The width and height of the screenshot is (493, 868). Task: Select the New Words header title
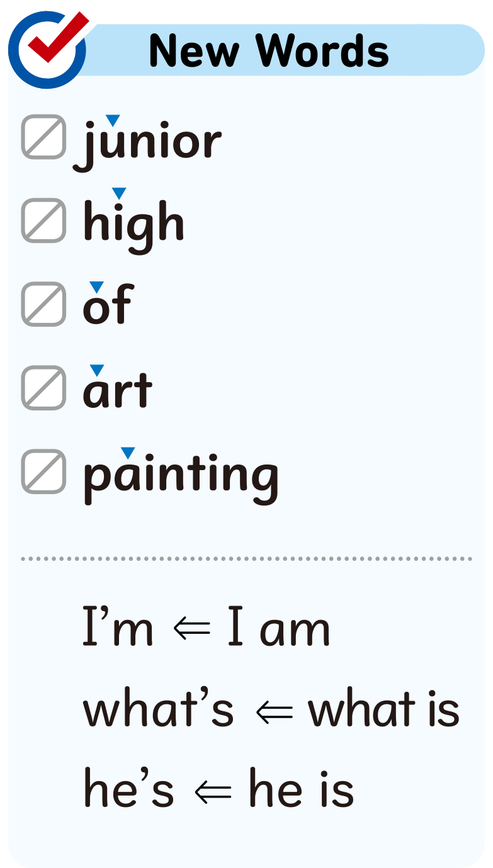tap(269, 50)
